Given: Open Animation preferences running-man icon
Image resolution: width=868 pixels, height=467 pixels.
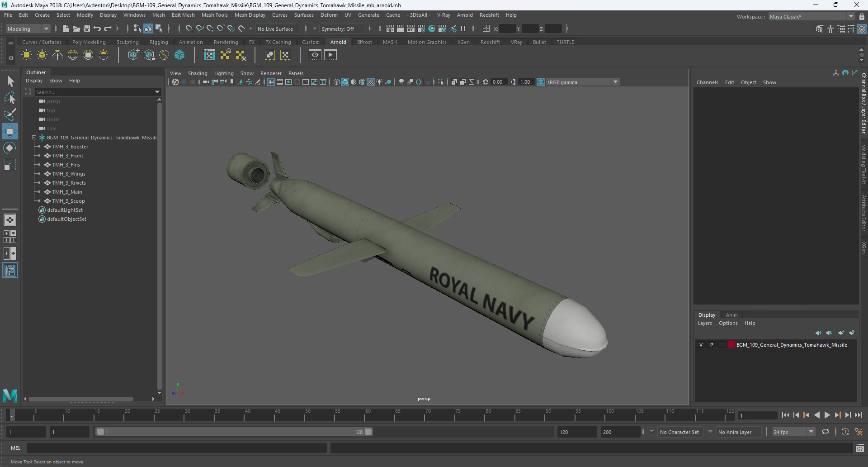Looking at the screenshot, I should (859, 432).
